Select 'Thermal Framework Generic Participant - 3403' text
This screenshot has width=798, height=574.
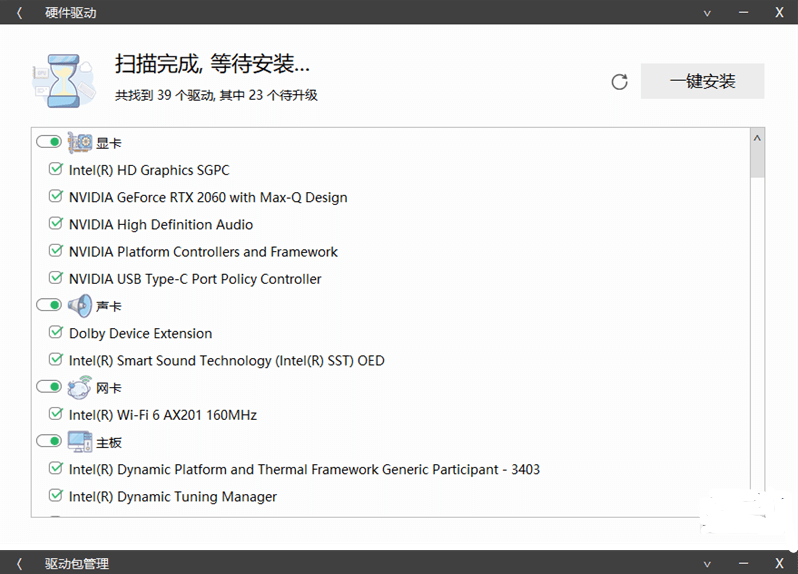point(398,469)
